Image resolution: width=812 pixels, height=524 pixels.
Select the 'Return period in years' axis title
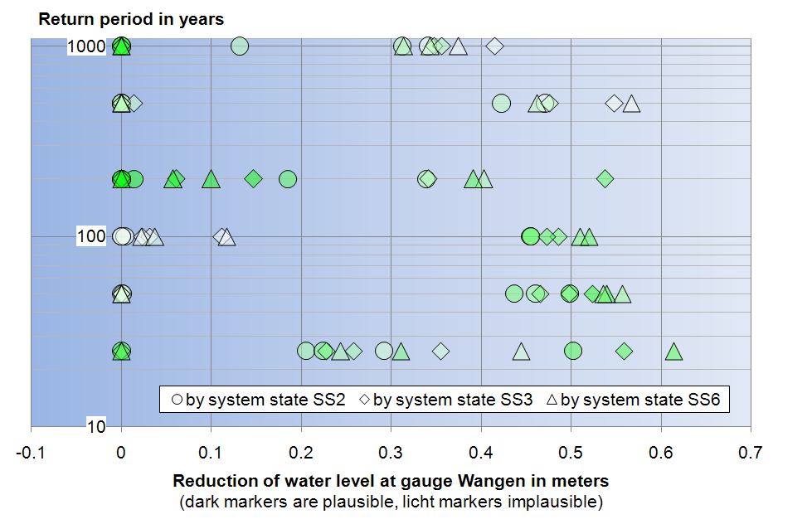131,19
